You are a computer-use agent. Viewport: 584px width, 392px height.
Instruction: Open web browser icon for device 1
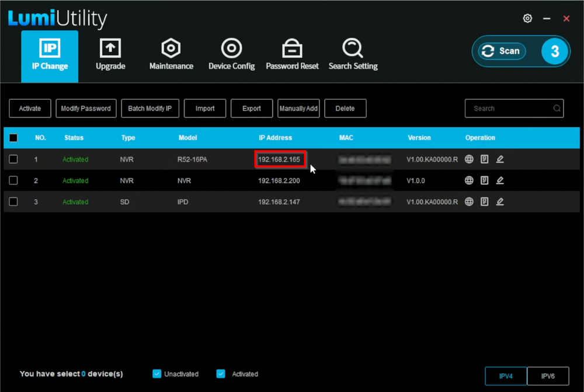click(469, 159)
